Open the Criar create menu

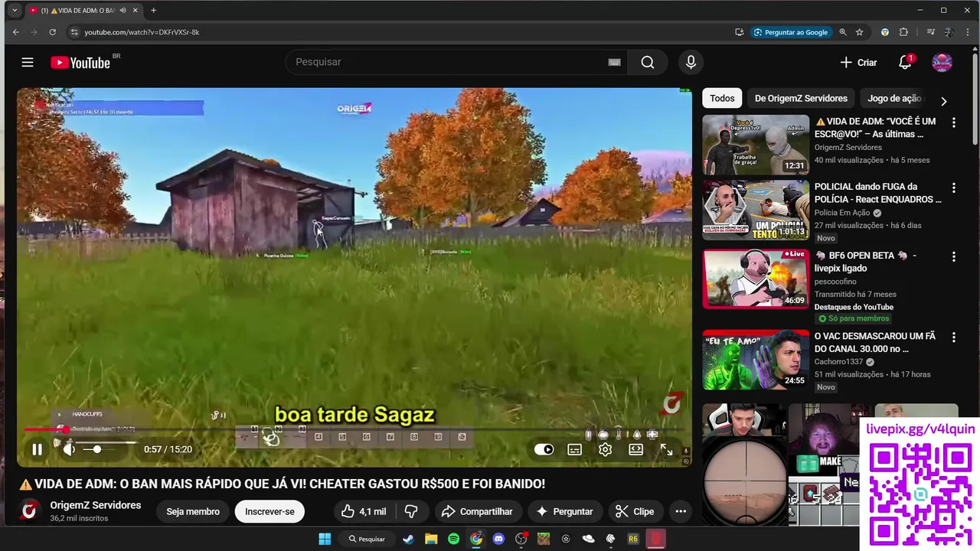click(858, 63)
